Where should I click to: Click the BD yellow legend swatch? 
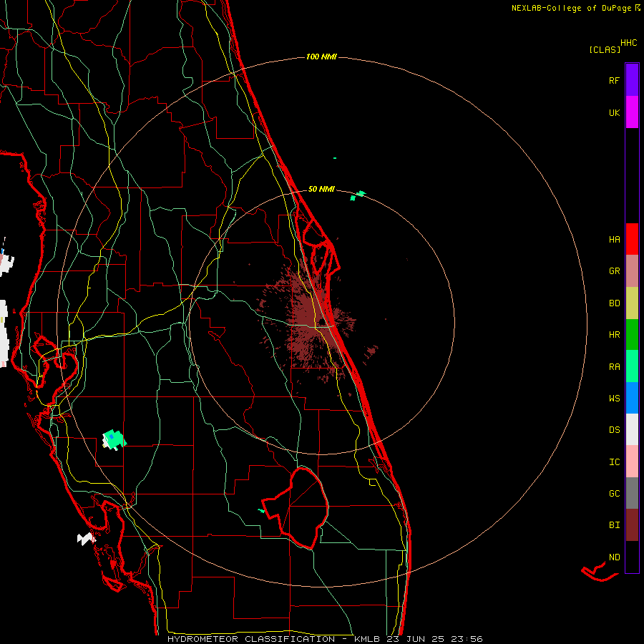632,303
